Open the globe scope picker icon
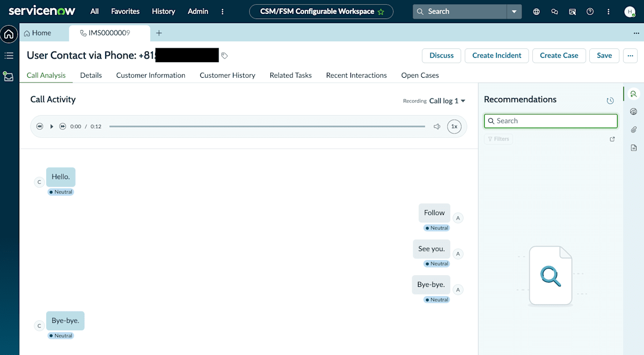The height and width of the screenshot is (355, 644). [x=537, y=11]
